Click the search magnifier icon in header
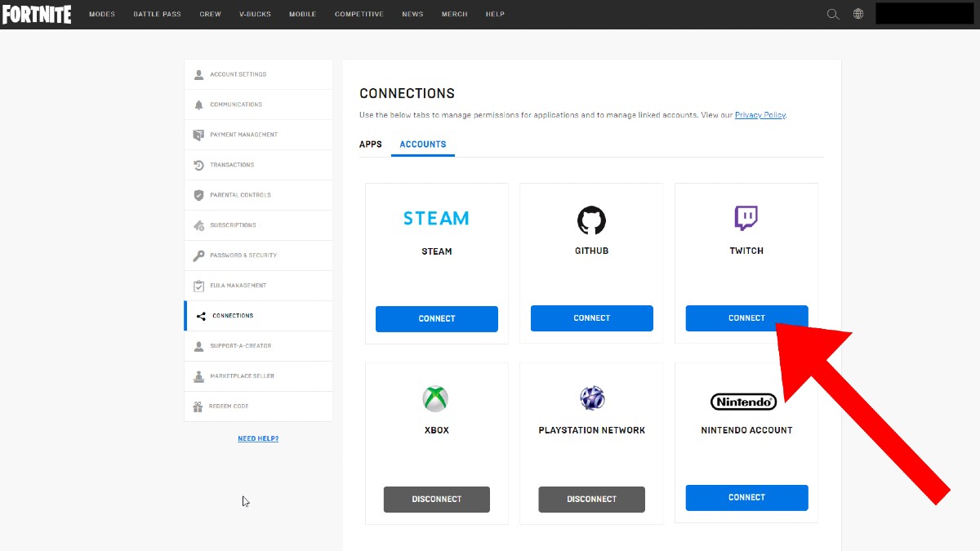Viewport: 980px width, 551px height. point(832,14)
